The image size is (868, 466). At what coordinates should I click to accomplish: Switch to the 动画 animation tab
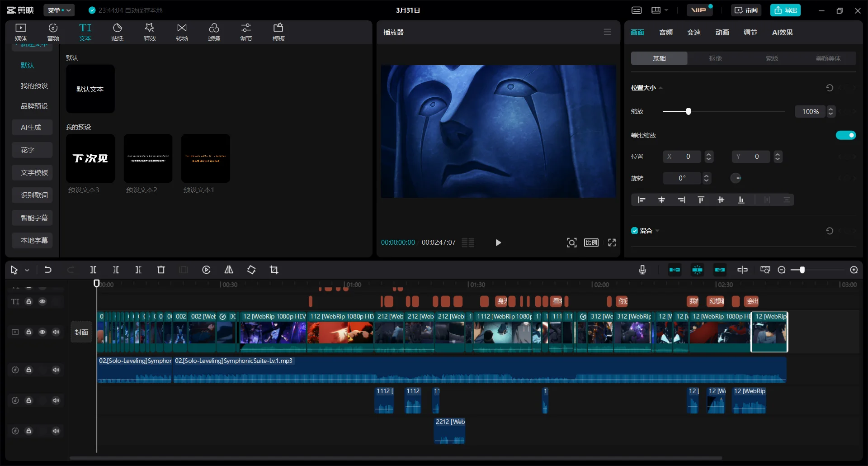(x=722, y=32)
